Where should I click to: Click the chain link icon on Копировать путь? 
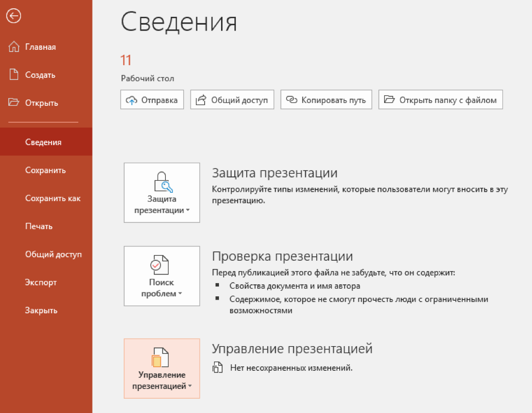click(x=291, y=100)
